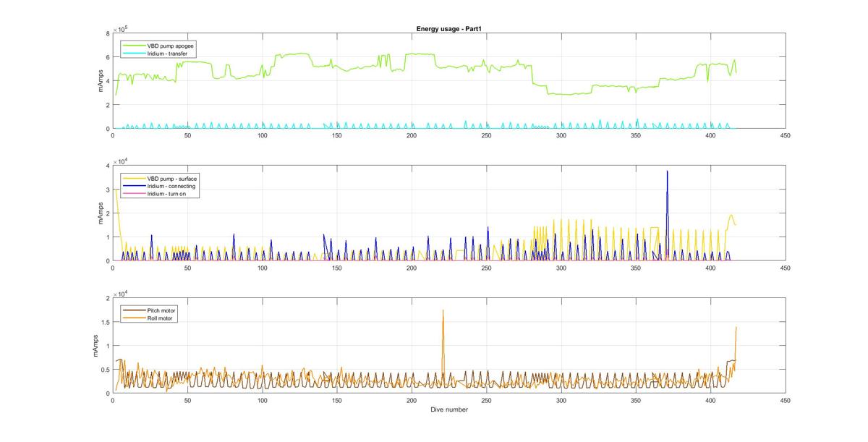868x442 pixels.
Task: Select 'Iridium - connecting' legend entry
Action: (160, 186)
